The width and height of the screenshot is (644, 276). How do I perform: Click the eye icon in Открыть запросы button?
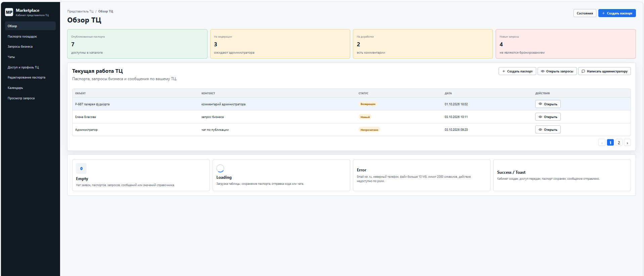tap(543, 71)
